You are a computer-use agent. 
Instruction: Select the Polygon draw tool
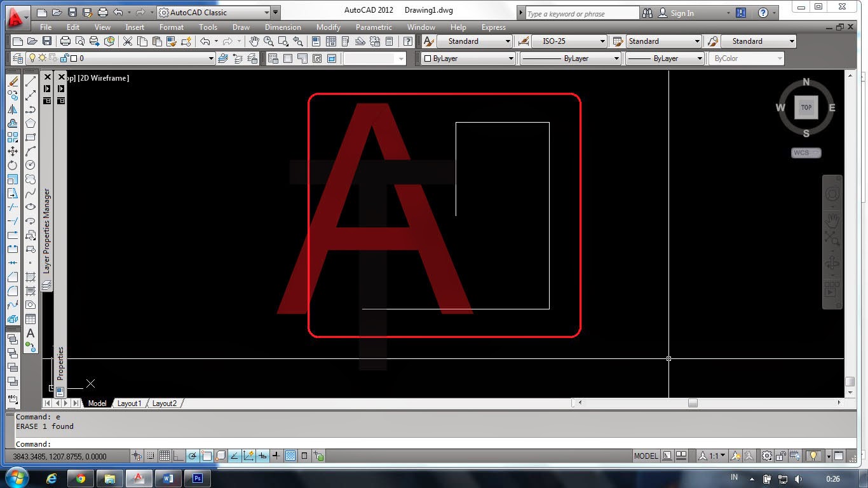(x=31, y=123)
